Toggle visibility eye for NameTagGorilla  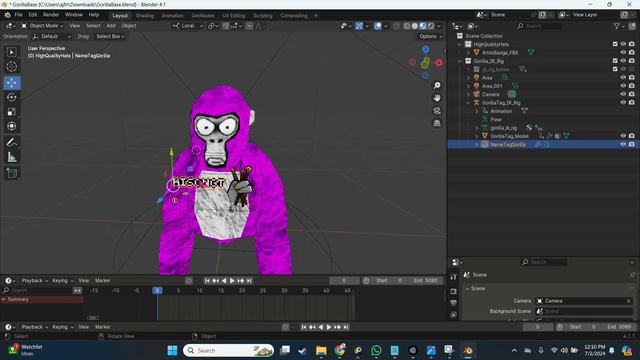(623, 144)
